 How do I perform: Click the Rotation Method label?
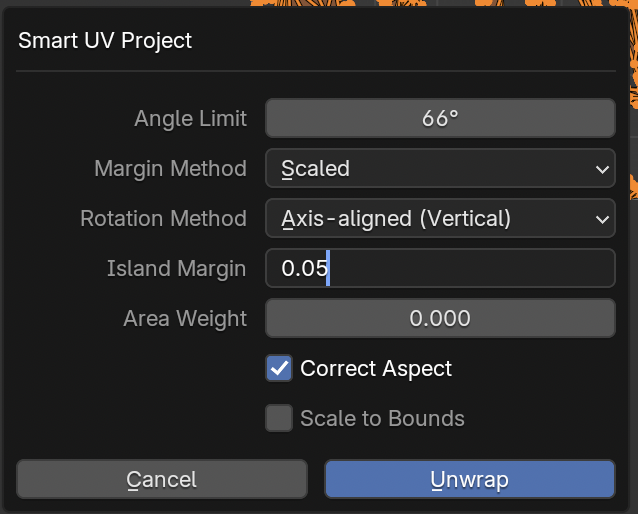click(163, 219)
